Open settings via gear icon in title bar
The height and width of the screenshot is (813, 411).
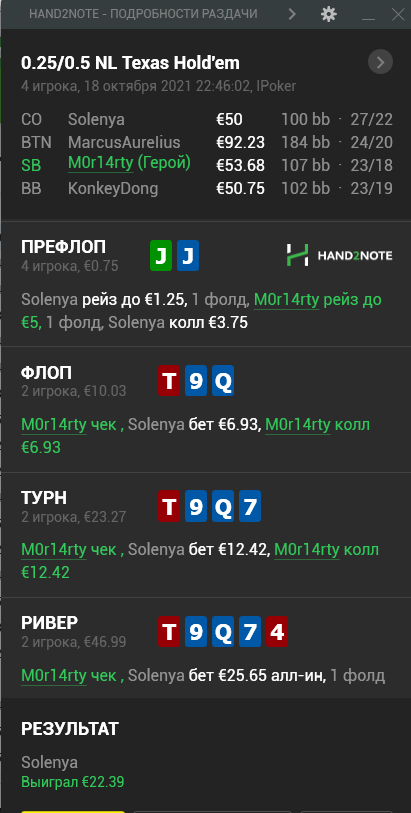[329, 13]
